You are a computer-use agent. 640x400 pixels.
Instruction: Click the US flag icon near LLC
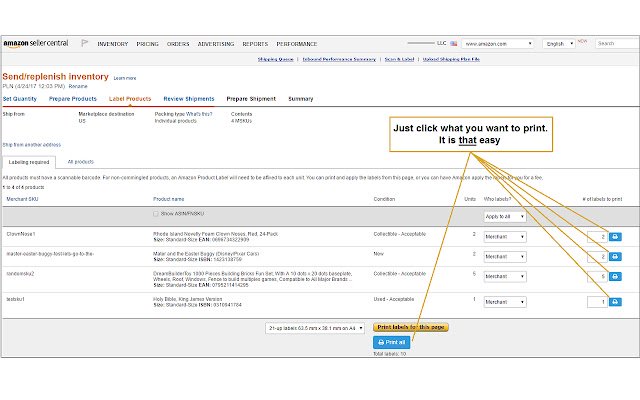[453, 43]
